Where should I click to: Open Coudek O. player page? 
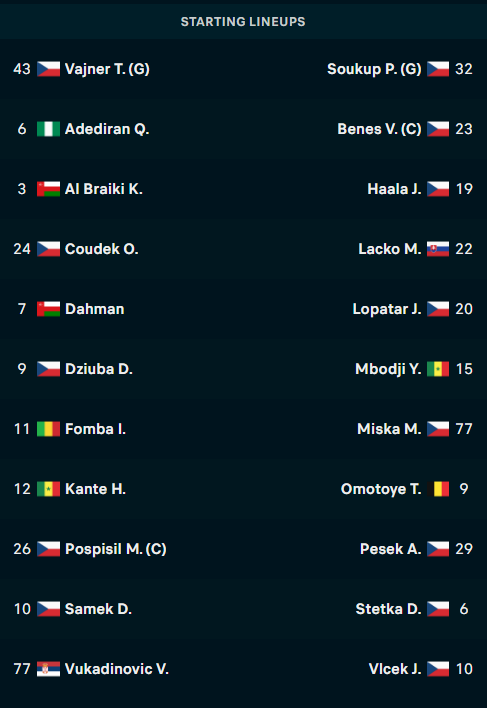point(102,249)
